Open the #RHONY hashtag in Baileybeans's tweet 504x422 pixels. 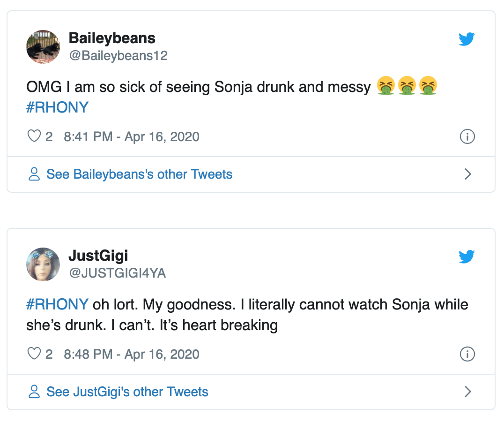pos(57,107)
